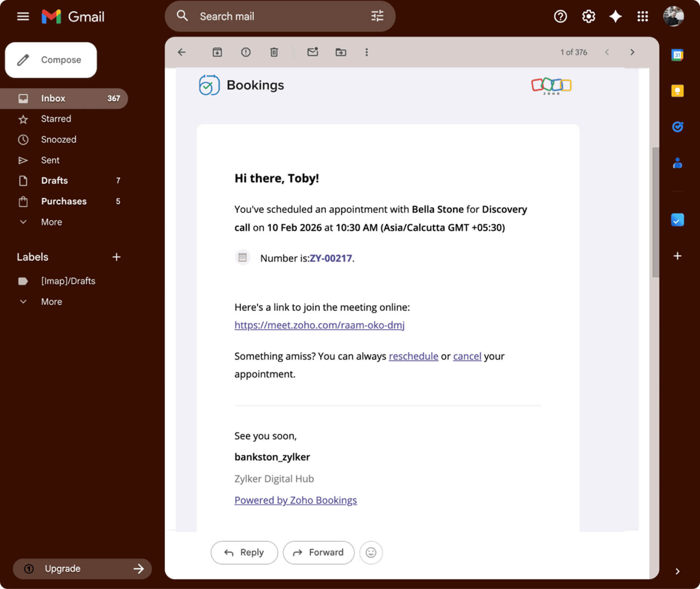Delete the Bookings email

pyautogui.click(x=274, y=52)
